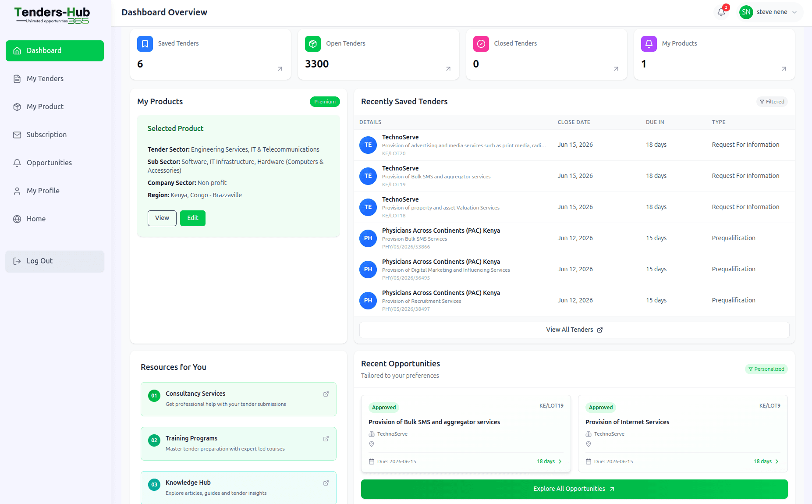812x504 pixels.
Task: Click the Open Tenders box icon
Action: (x=313, y=44)
